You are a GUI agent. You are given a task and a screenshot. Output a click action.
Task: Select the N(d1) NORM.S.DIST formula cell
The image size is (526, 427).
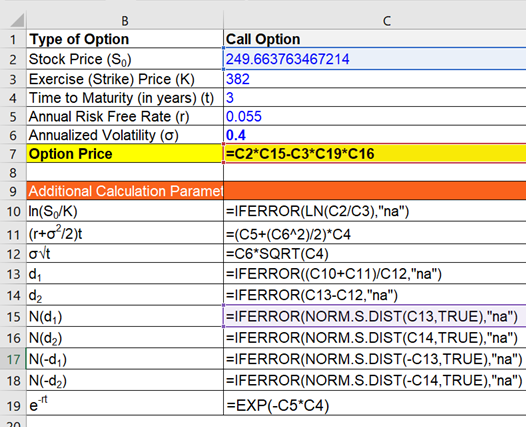click(x=375, y=316)
